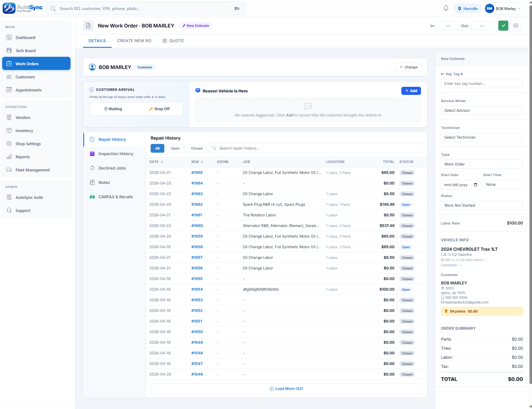Click the search magnifier in top bar
The image size is (532, 409).
53,8
